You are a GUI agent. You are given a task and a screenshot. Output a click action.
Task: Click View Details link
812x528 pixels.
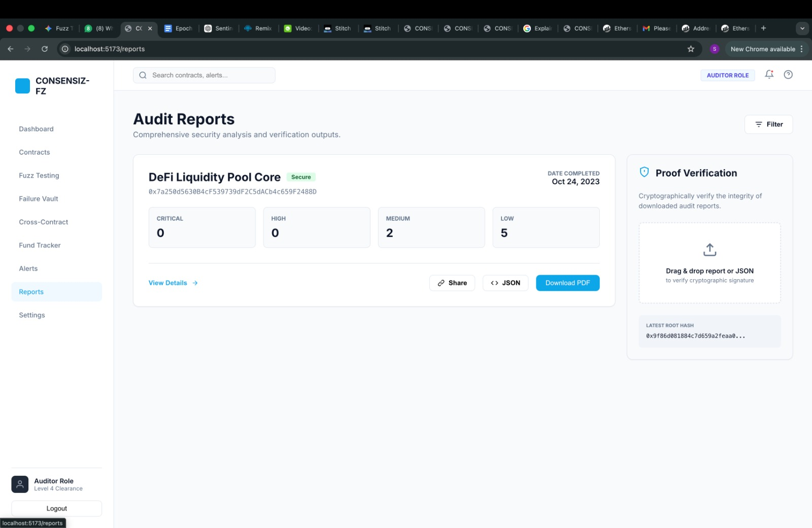[x=173, y=283]
